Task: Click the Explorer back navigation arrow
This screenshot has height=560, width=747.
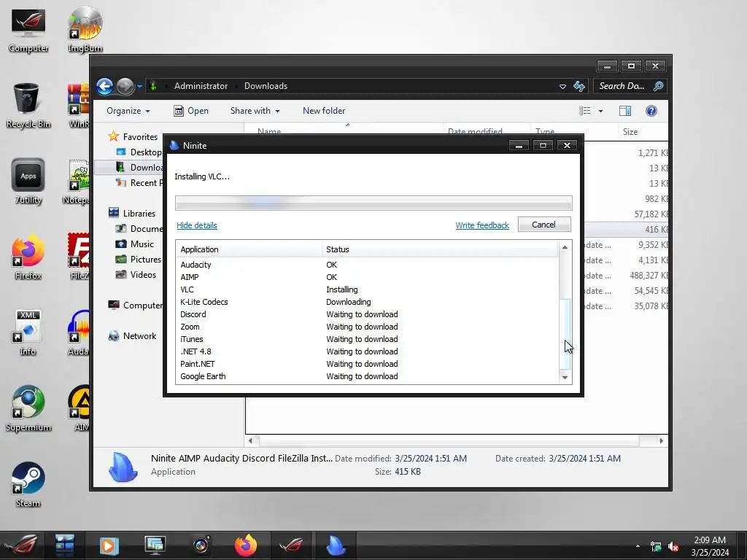Action: pyautogui.click(x=105, y=86)
